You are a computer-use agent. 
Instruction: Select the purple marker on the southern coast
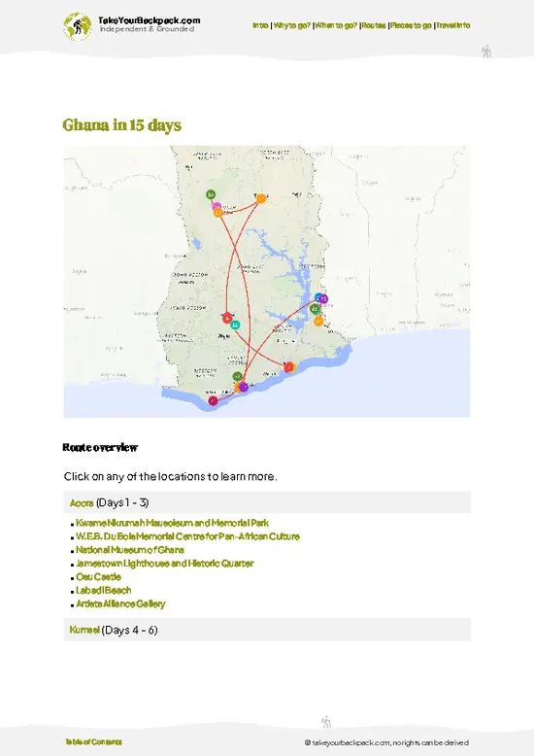pyautogui.click(x=244, y=387)
